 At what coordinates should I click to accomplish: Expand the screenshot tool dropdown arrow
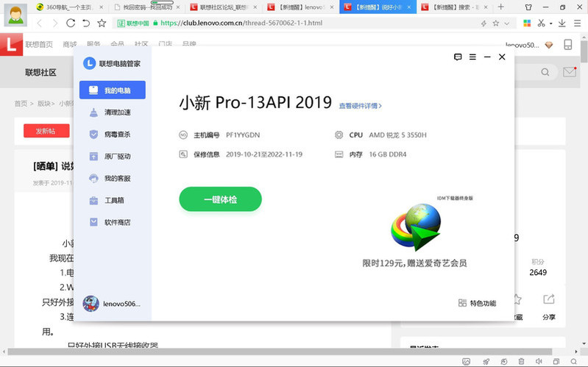point(551,24)
